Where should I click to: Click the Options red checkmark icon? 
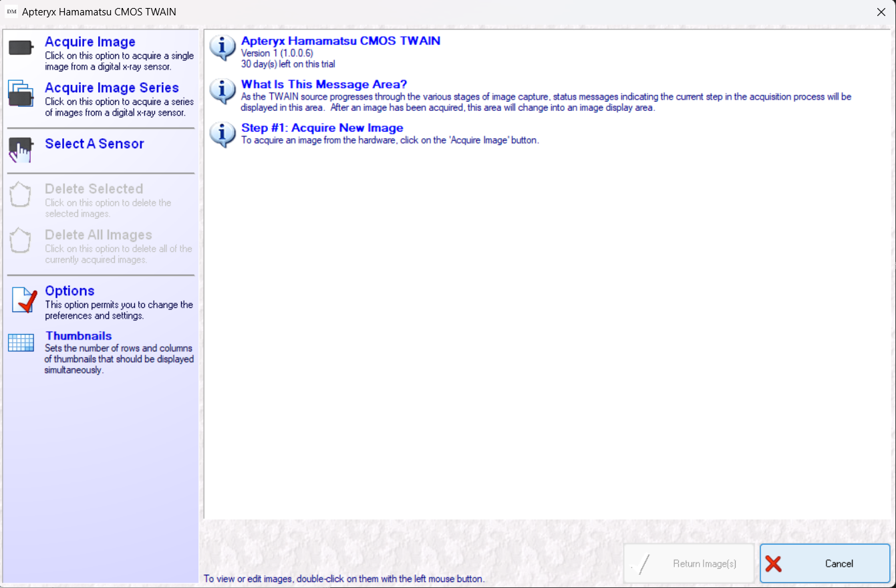(24, 301)
